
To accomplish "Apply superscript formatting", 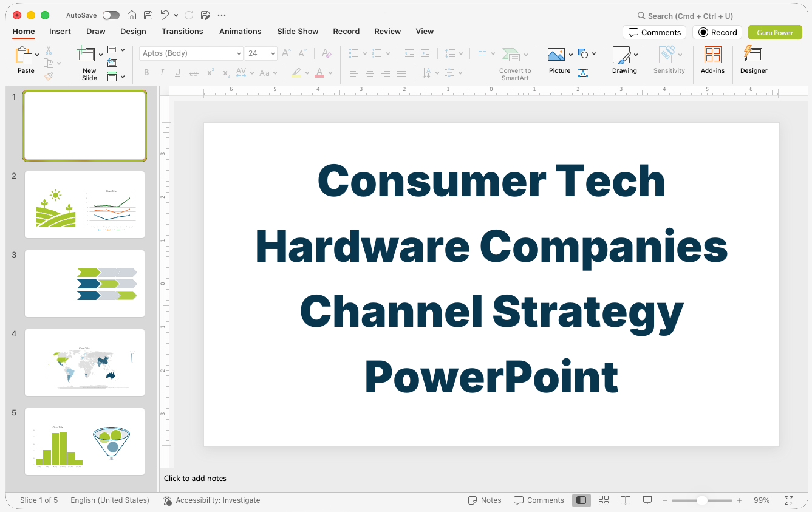I will tap(210, 73).
